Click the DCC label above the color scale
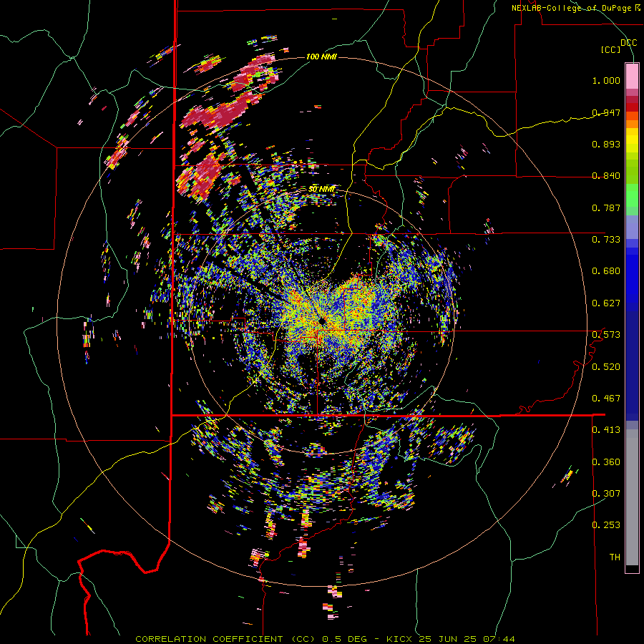Screen dimensions: 644x644 click(x=628, y=43)
